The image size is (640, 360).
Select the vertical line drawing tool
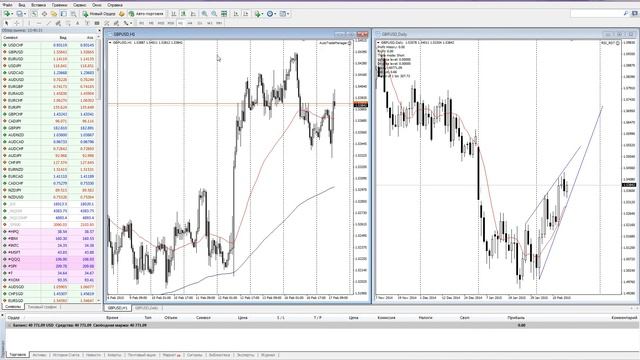[29, 23]
